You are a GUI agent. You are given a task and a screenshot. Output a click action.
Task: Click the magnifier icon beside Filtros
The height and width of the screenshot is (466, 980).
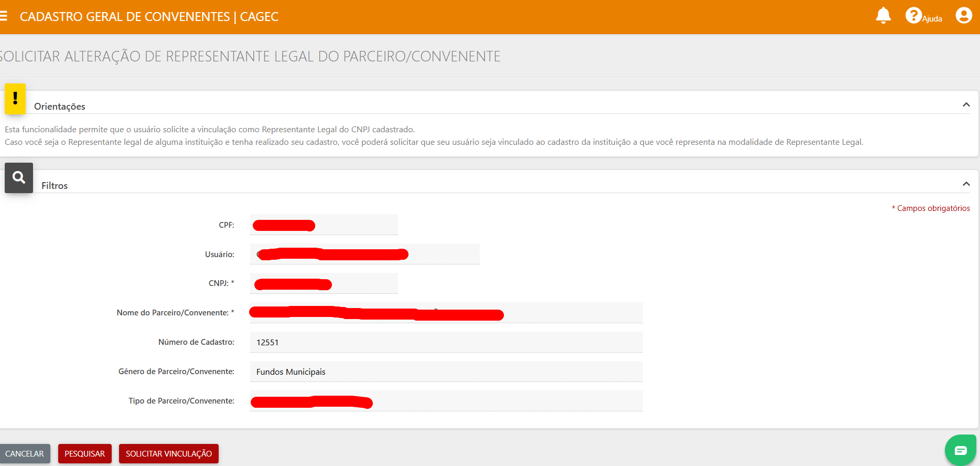point(19,178)
